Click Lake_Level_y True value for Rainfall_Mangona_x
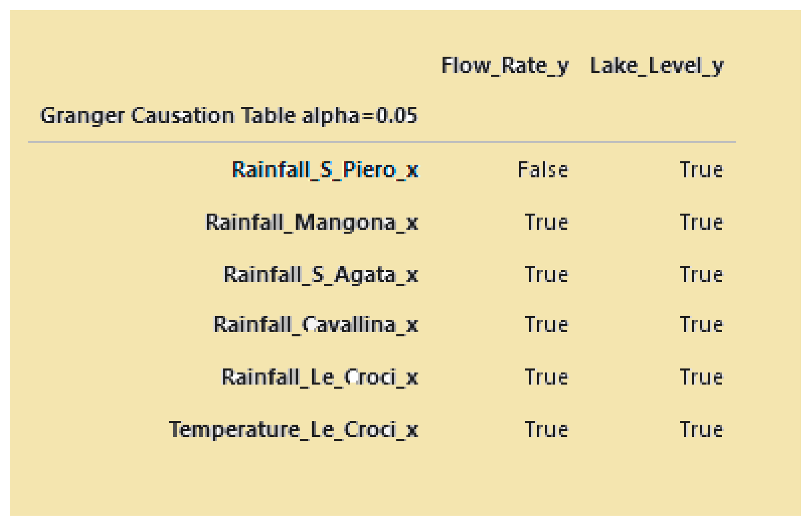The image size is (812, 524). (x=701, y=223)
